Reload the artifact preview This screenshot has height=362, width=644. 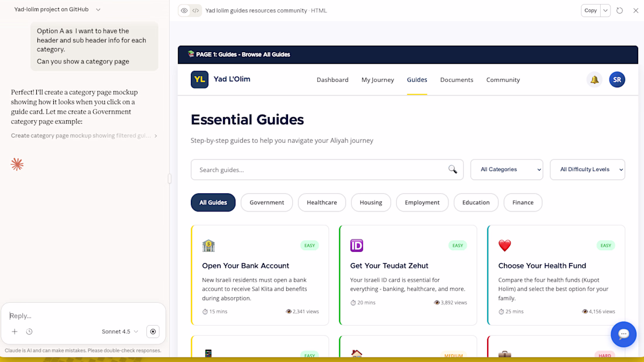620,11
